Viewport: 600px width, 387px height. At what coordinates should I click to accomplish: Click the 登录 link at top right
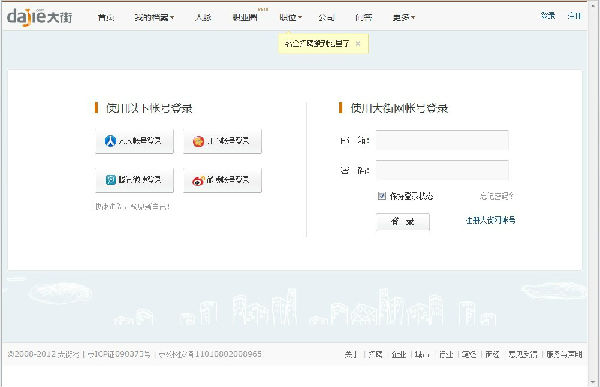(x=548, y=16)
